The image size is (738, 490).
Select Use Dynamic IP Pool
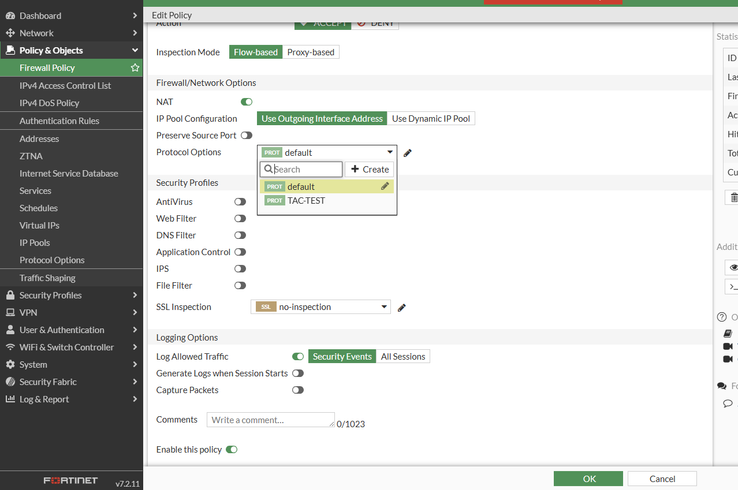(431, 119)
